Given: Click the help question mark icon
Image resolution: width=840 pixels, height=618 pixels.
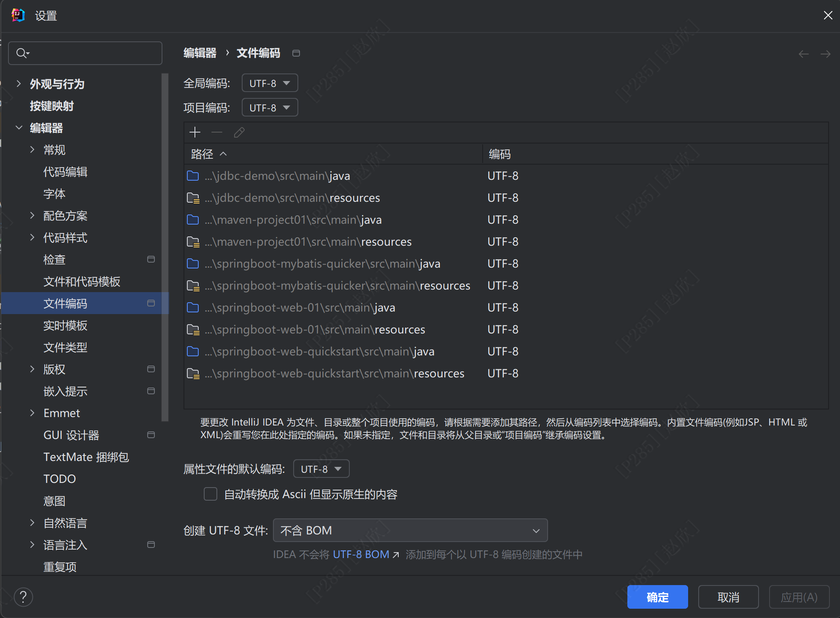Looking at the screenshot, I should tap(23, 597).
